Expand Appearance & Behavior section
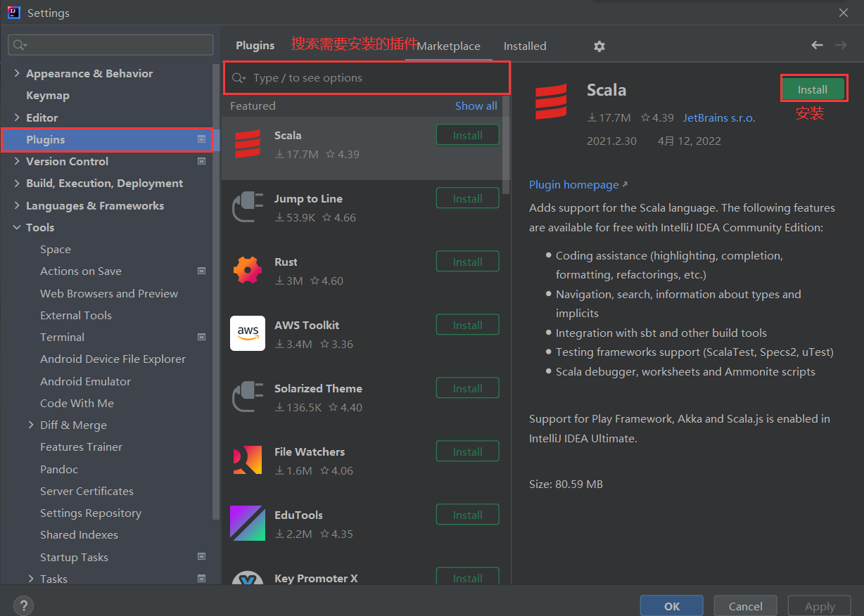Screen dimensions: 864x616 17,73
